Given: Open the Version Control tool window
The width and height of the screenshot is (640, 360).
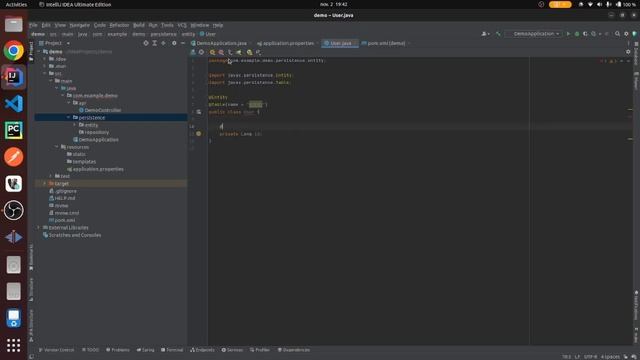Looking at the screenshot, I should click(57, 350).
